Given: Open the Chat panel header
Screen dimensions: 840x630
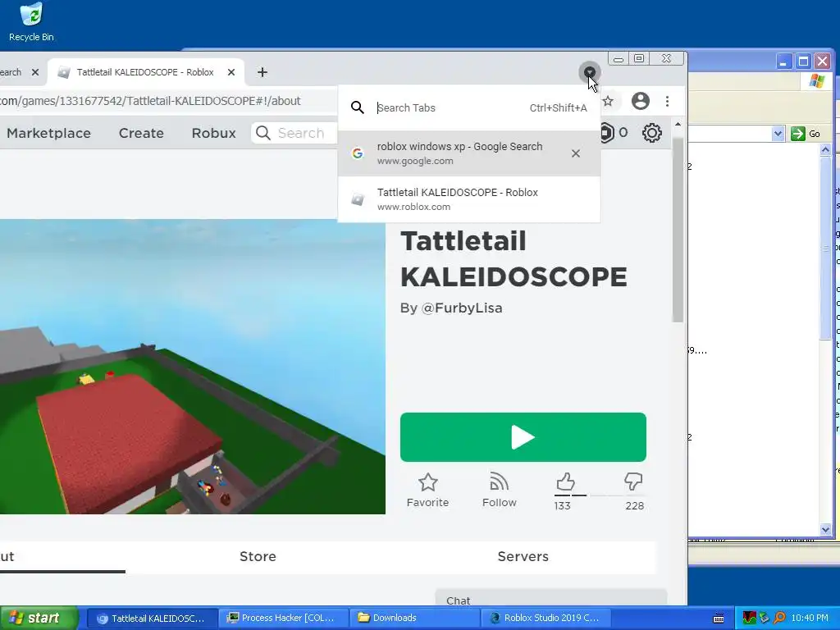Looking at the screenshot, I should tap(550, 599).
